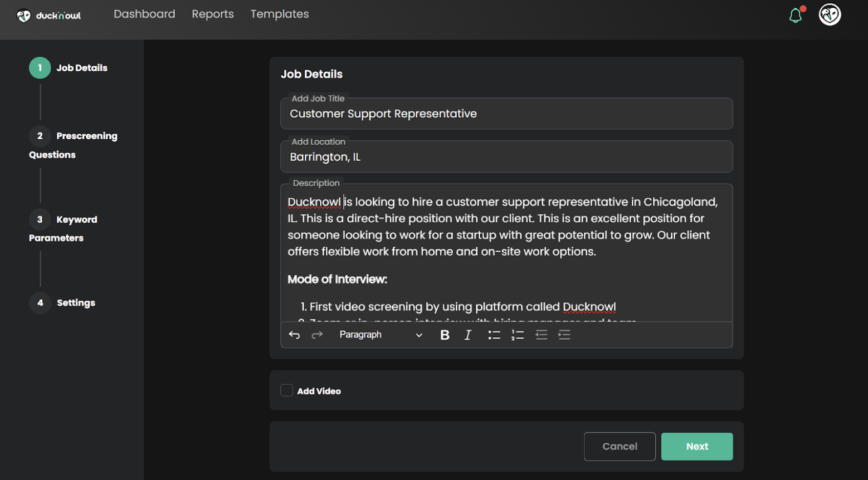
Task: Open the Templates menu item
Action: pyautogui.click(x=280, y=14)
